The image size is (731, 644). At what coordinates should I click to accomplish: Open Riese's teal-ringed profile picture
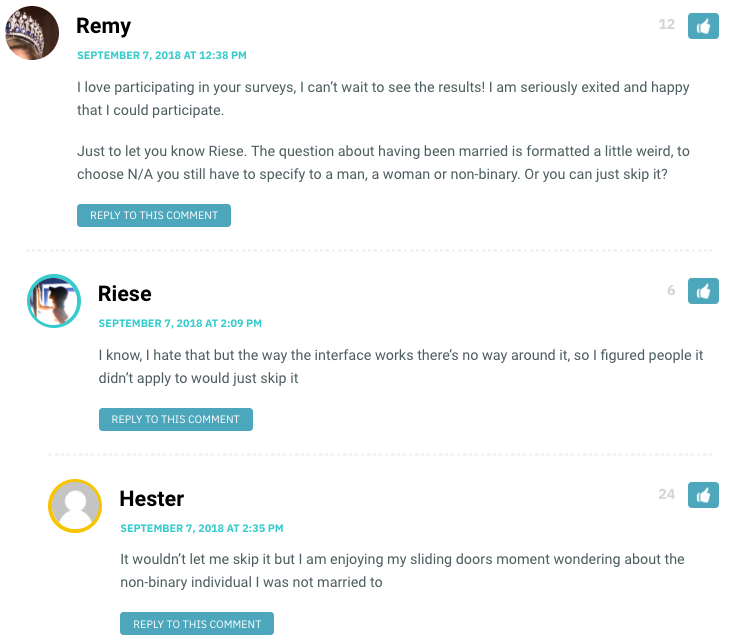(54, 301)
